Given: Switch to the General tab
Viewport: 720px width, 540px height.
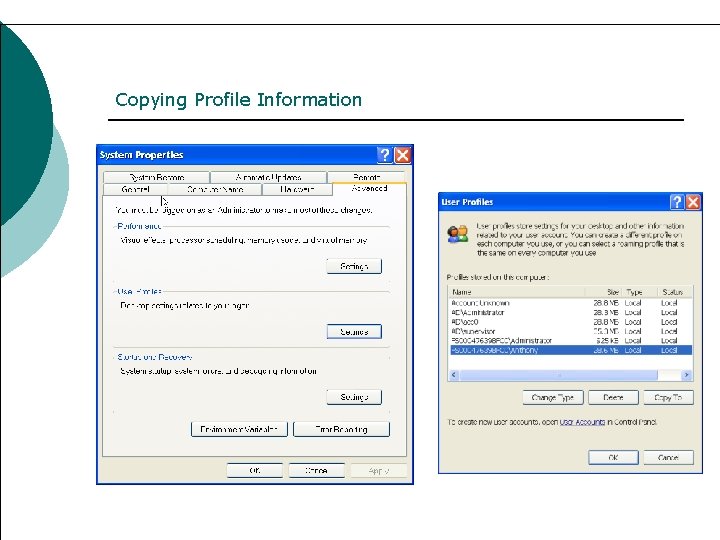Looking at the screenshot, I should tap(135, 189).
